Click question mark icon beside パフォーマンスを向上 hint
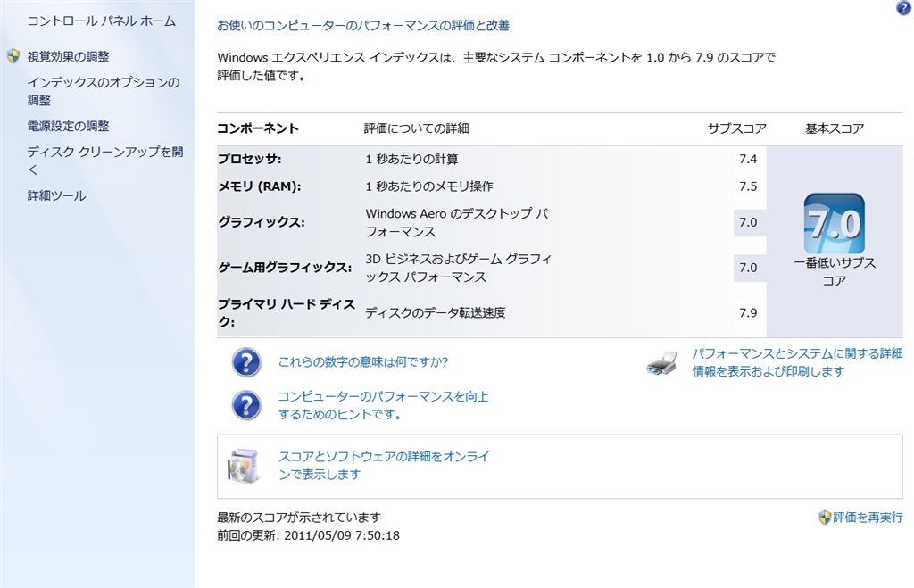Screen dimensions: 914x588 pos(246,405)
